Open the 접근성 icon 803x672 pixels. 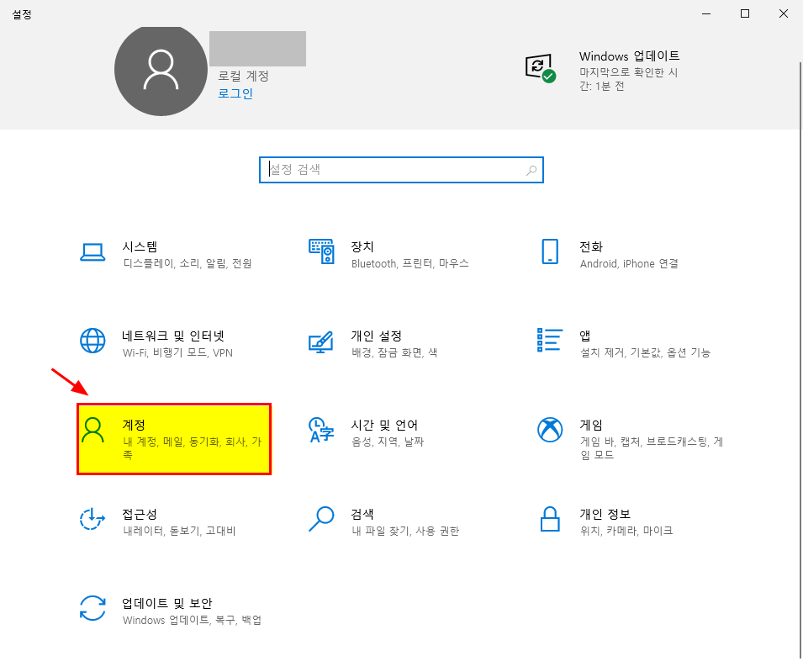click(92, 518)
